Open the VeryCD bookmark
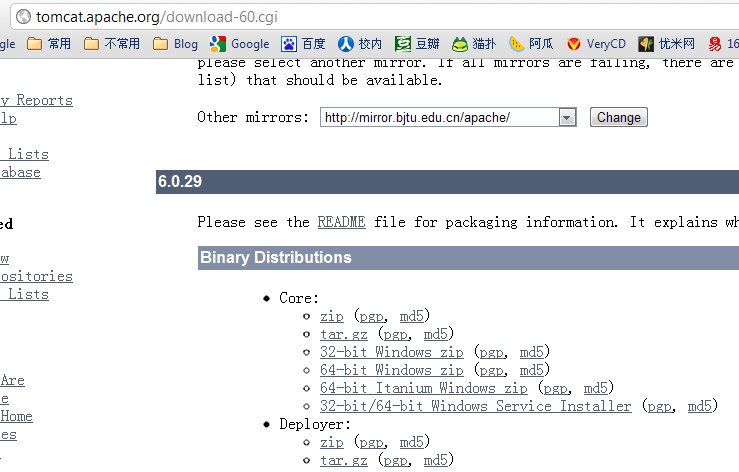The image size is (739, 472). 596,44
